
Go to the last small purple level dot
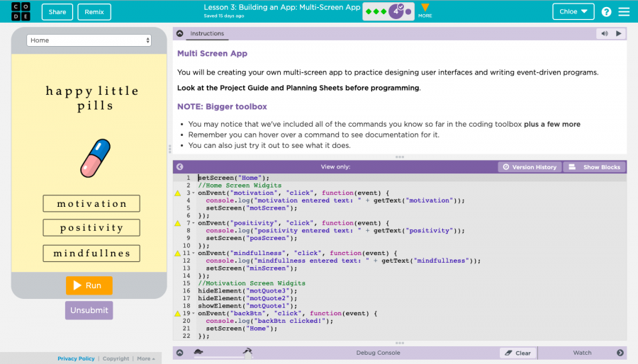(x=408, y=12)
